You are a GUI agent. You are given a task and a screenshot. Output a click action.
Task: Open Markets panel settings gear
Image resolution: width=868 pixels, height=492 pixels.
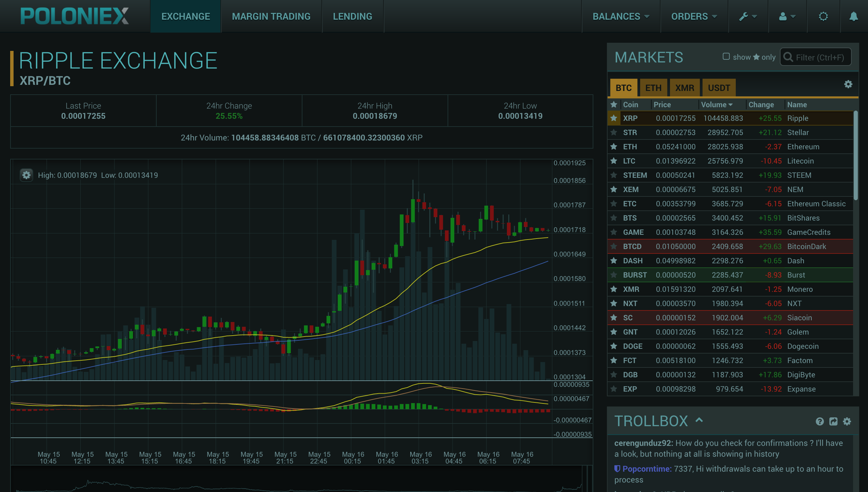pos(848,84)
